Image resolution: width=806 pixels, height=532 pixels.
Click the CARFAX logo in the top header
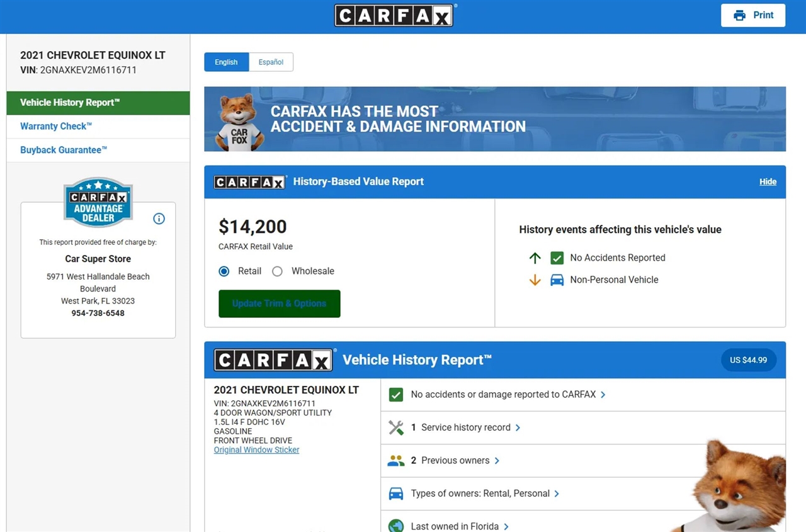point(394,16)
